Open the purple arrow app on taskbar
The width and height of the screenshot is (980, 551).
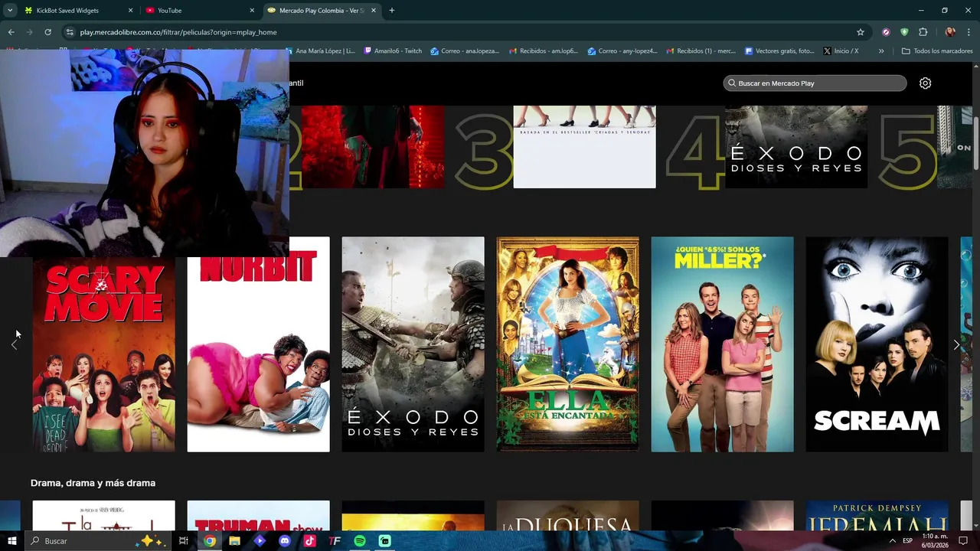pos(260,541)
